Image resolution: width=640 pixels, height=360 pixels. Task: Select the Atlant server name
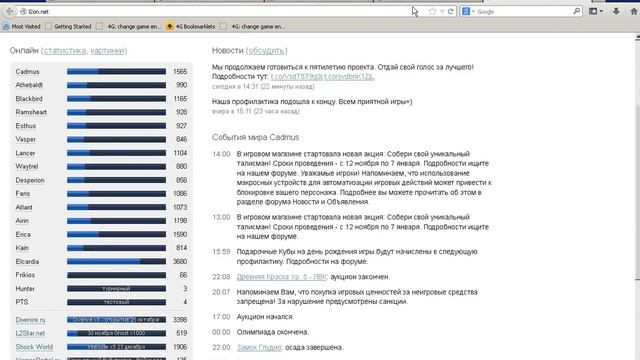point(24,207)
